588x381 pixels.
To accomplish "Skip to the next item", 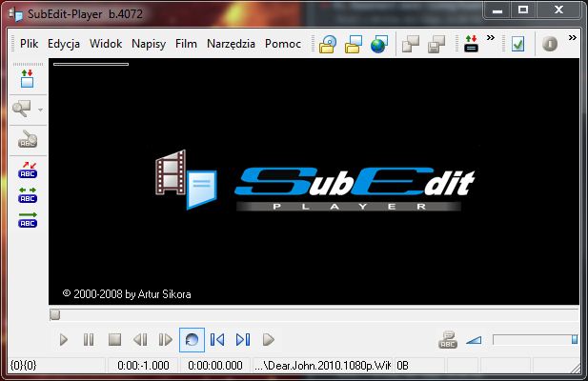I will click(x=243, y=340).
